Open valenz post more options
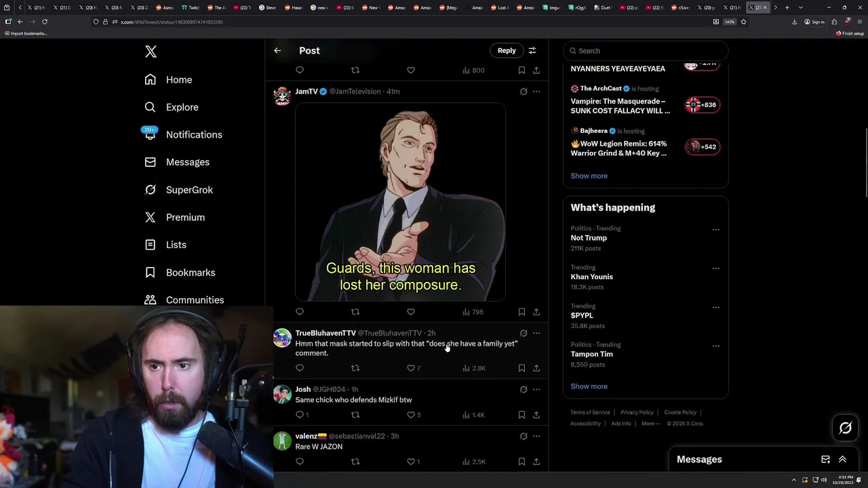The image size is (868, 488). click(x=536, y=436)
